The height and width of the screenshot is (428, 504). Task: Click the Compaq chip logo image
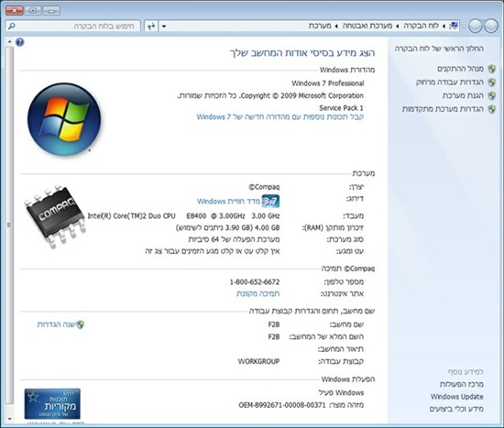click(55, 216)
